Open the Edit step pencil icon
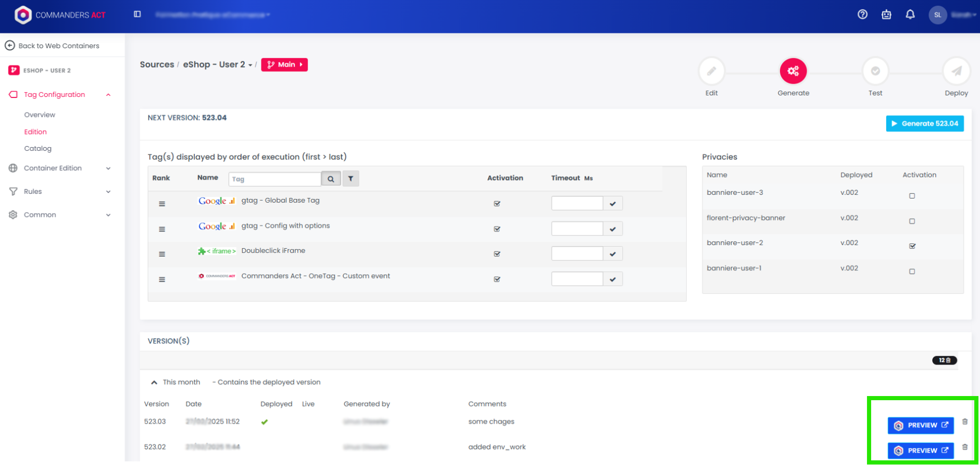Viewport: 980px width, 465px height. 711,71
